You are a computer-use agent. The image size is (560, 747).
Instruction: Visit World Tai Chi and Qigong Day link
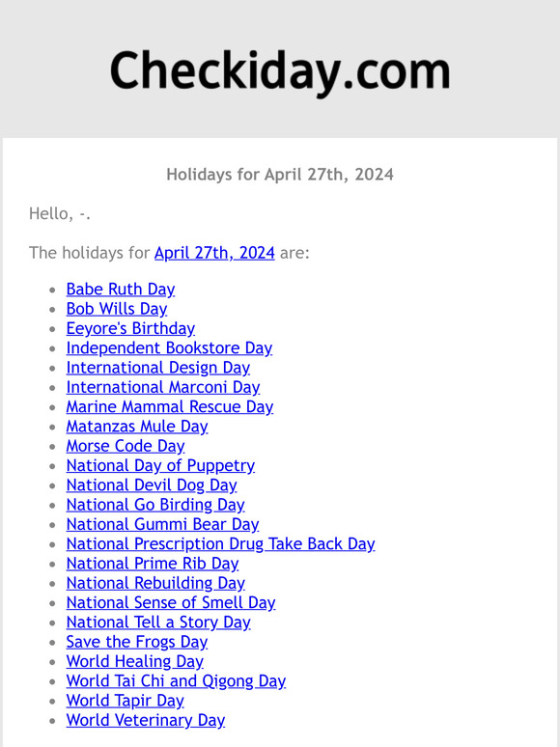(x=176, y=680)
